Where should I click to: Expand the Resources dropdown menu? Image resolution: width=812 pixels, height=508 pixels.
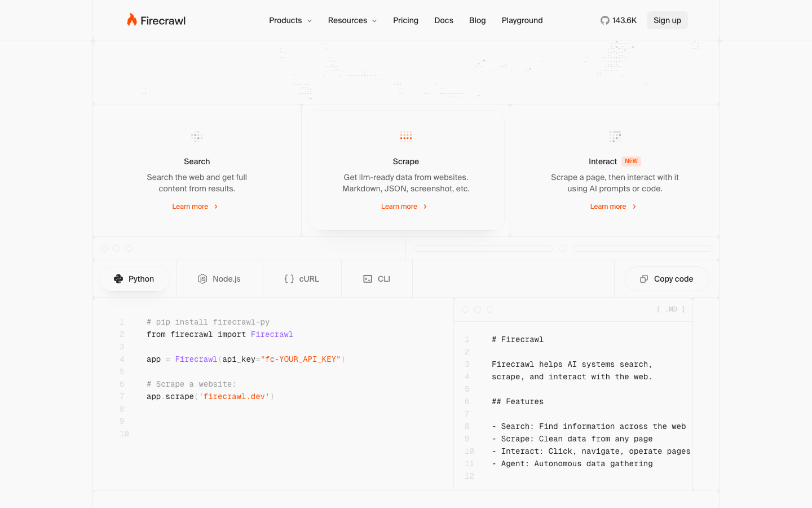[x=352, y=20]
